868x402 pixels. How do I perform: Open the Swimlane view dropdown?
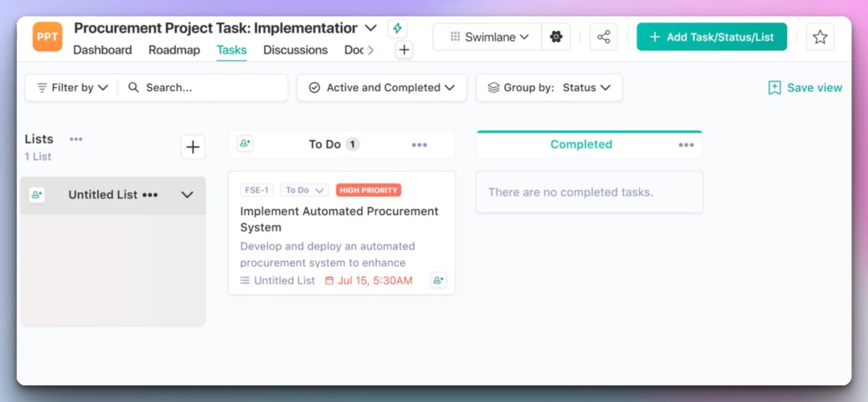pyautogui.click(x=489, y=37)
